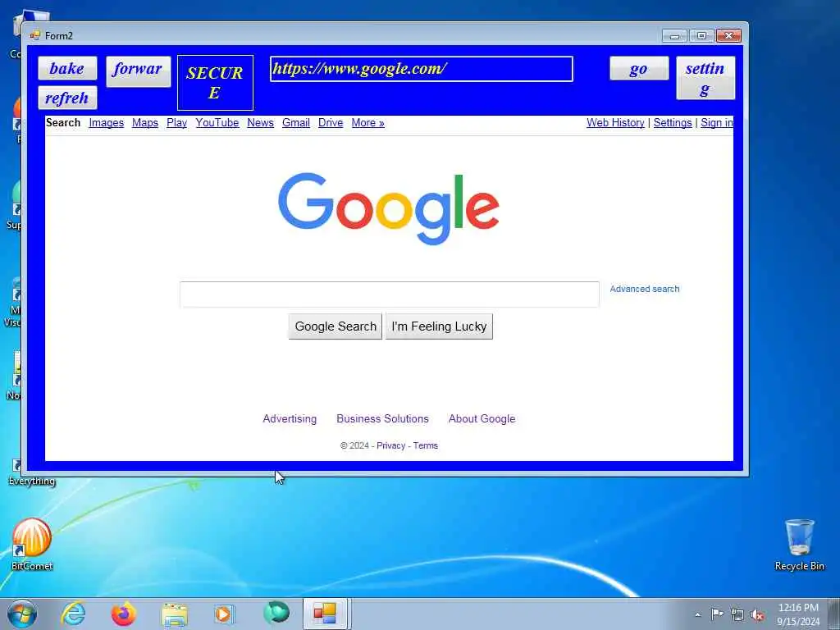
Task: Open the clock showing 12:16 PM
Action: pyautogui.click(x=798, y=614)
